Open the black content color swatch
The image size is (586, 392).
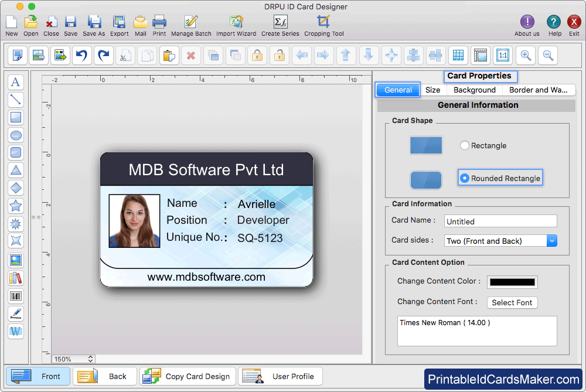tap(512, 282)
